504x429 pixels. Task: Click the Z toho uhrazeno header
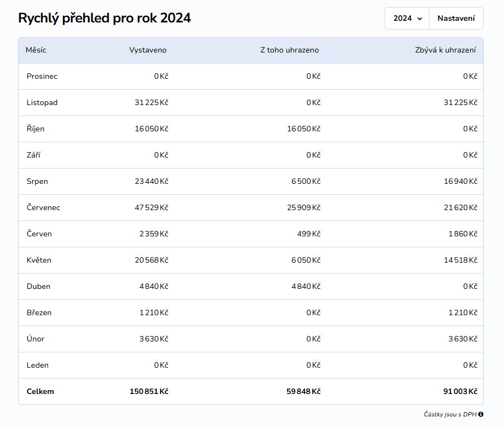[289, 50]
